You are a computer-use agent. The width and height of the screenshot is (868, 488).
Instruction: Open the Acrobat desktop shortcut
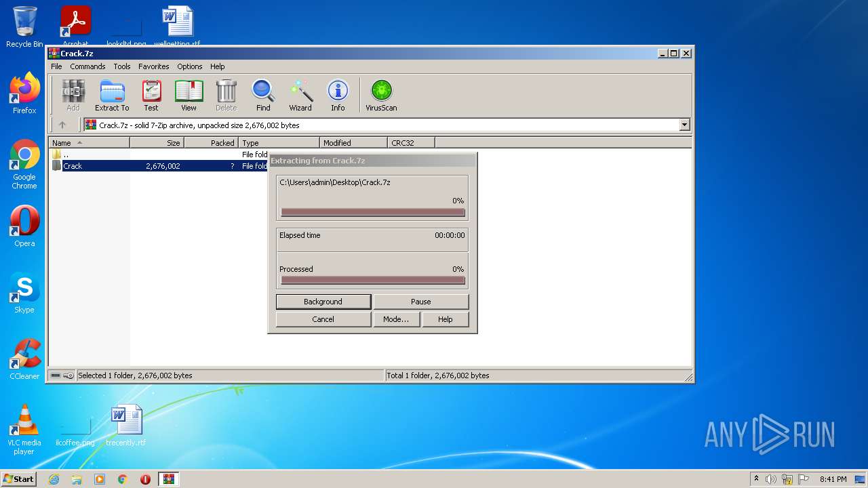[x=75, y=27]
